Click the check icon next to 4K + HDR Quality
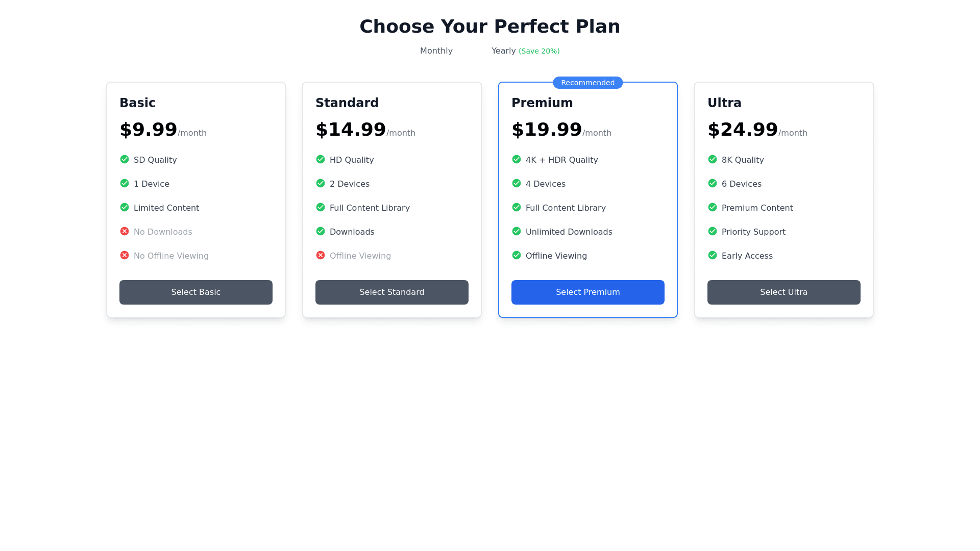 point(517,159)
